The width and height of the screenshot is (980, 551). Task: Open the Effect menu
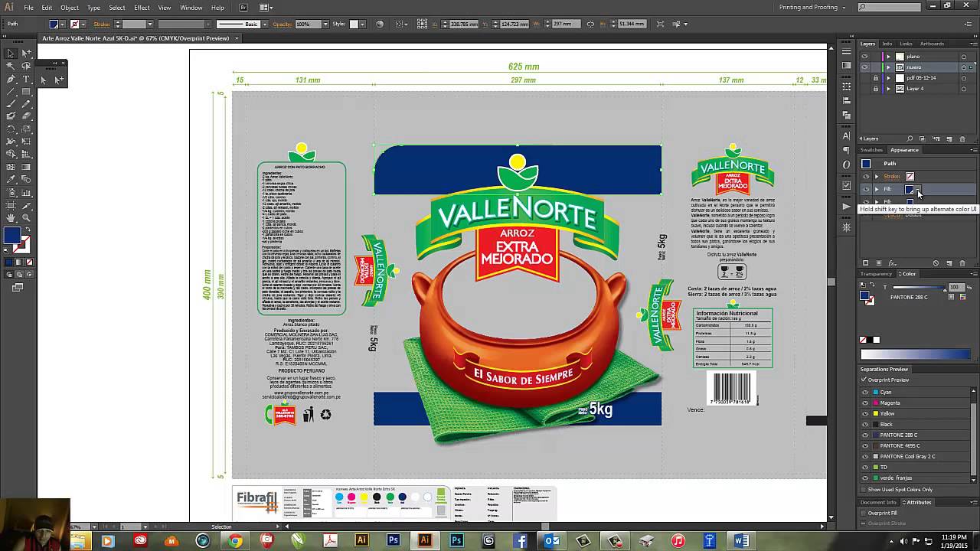[142, 8]
